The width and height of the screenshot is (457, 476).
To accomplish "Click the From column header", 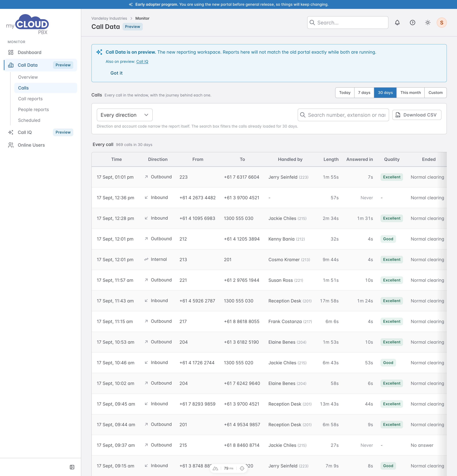I will click(x=198, y=159).
